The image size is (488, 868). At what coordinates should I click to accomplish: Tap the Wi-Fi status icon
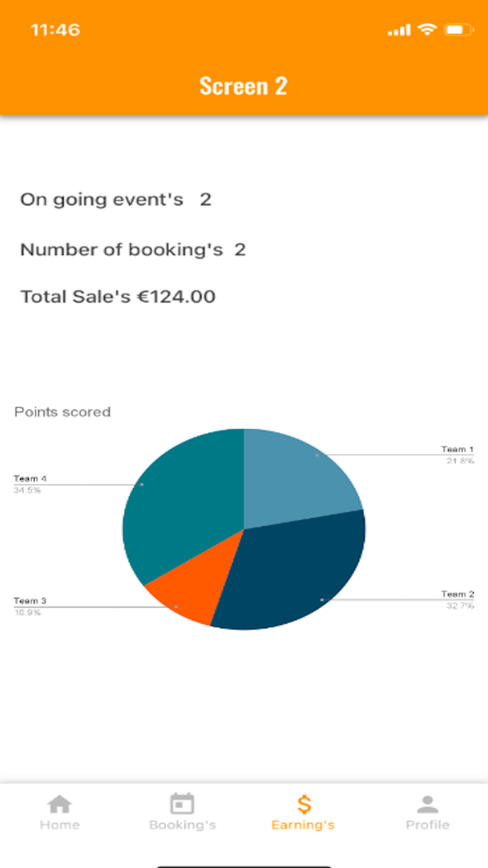427,29
